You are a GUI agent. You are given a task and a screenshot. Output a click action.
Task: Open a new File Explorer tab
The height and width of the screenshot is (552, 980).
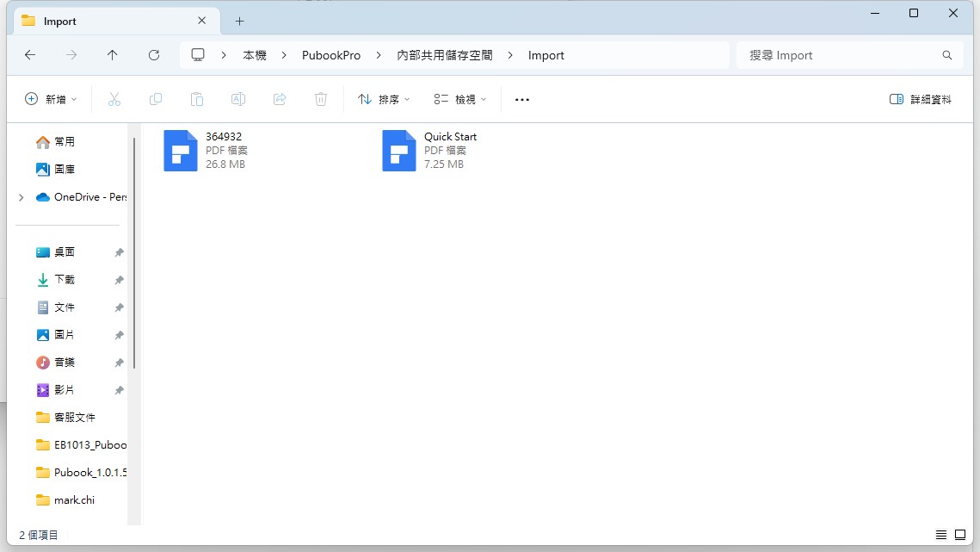(x=239, y=20)
